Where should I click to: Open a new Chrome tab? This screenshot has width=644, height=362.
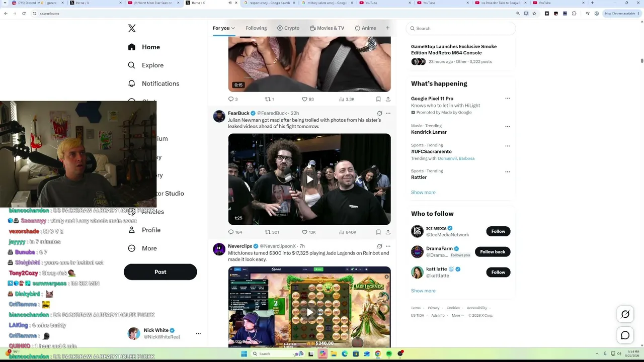[592, 3]
